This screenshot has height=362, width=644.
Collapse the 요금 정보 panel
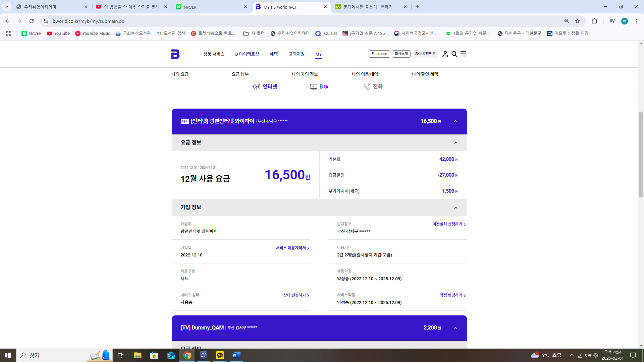(x=455, y=143)
